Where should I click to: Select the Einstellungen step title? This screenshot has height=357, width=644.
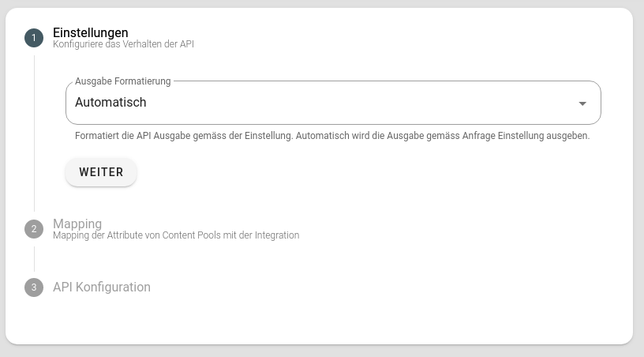tap(90, 32)
